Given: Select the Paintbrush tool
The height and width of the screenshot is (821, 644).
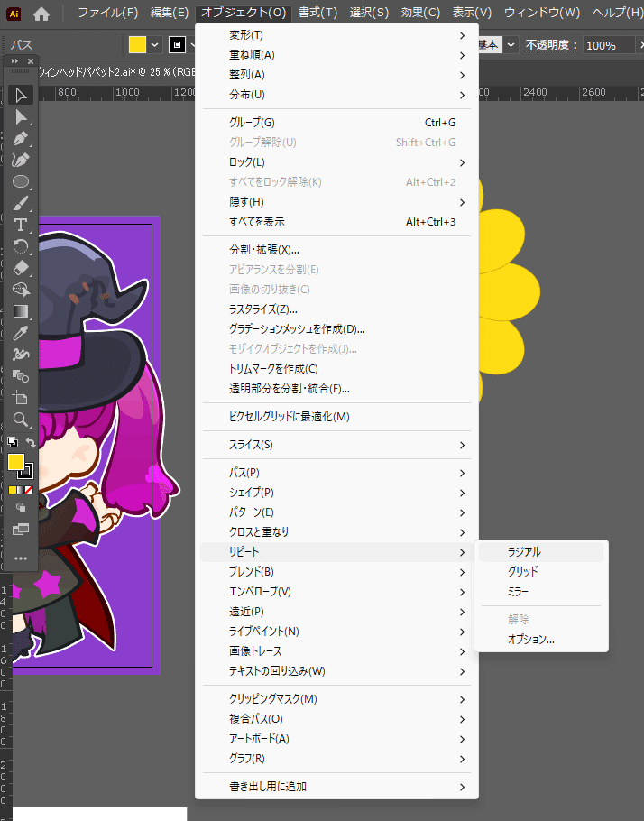Looking at the screenshot, I should (21, 203).
